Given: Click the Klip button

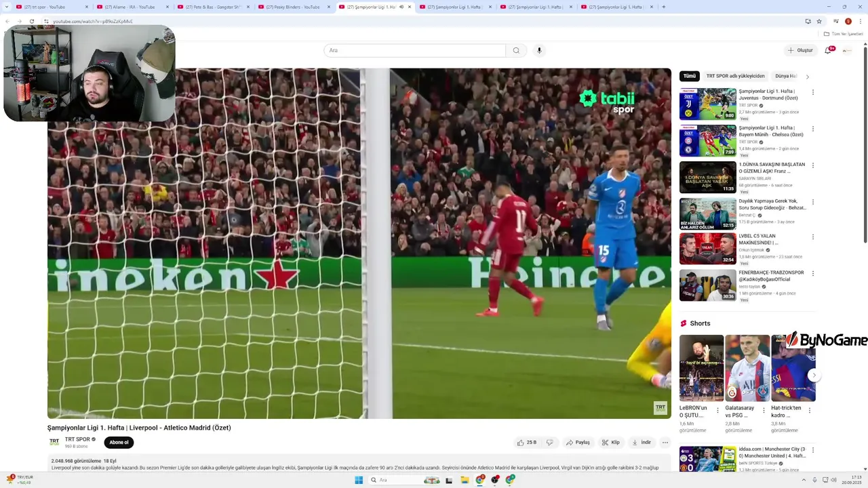Looking at the screenshot, I should click(x=611, y=443).
